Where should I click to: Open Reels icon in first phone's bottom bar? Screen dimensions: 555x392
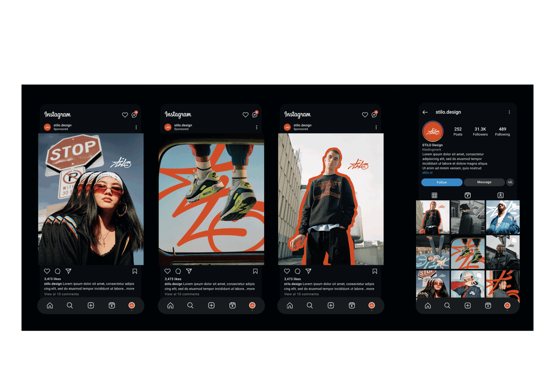point(112,305)
